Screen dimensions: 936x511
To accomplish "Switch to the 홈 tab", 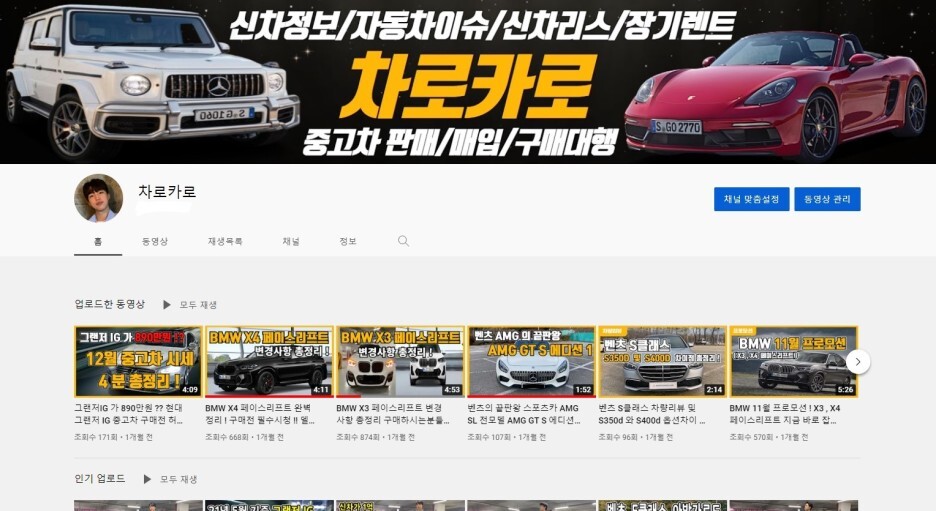I will click(x=98, y=241).
